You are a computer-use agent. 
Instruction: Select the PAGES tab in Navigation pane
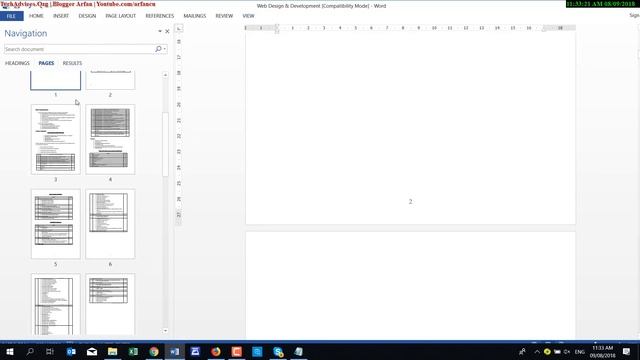click(x=46, y=63)
